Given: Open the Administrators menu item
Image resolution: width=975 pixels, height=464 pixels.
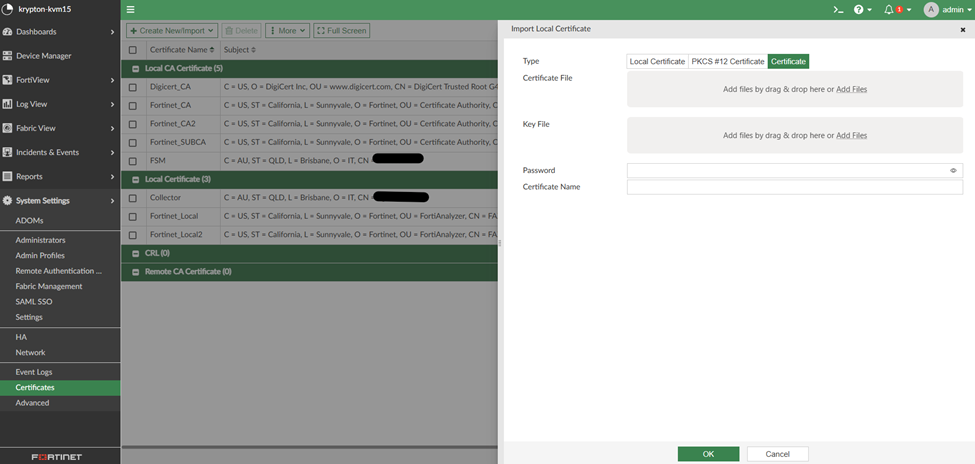Looking at the screenshot, I should [x=40, y=240].
